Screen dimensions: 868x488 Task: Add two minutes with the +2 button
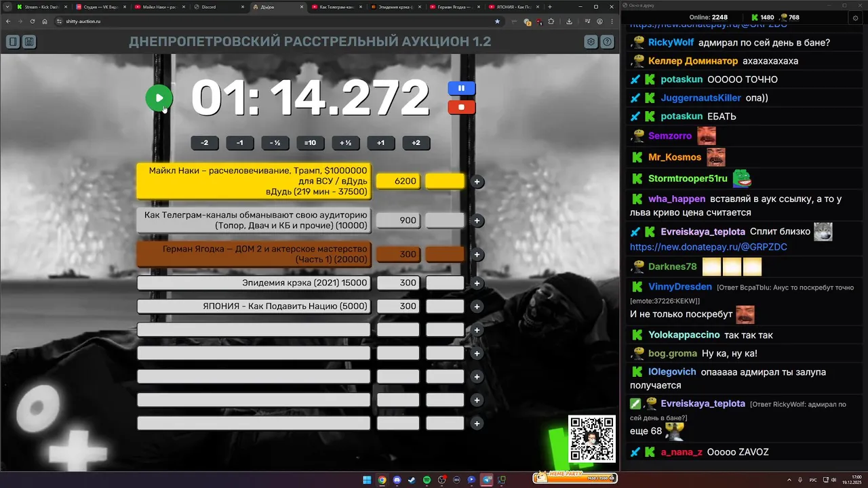pyautogui.click(x=416, y=143)
